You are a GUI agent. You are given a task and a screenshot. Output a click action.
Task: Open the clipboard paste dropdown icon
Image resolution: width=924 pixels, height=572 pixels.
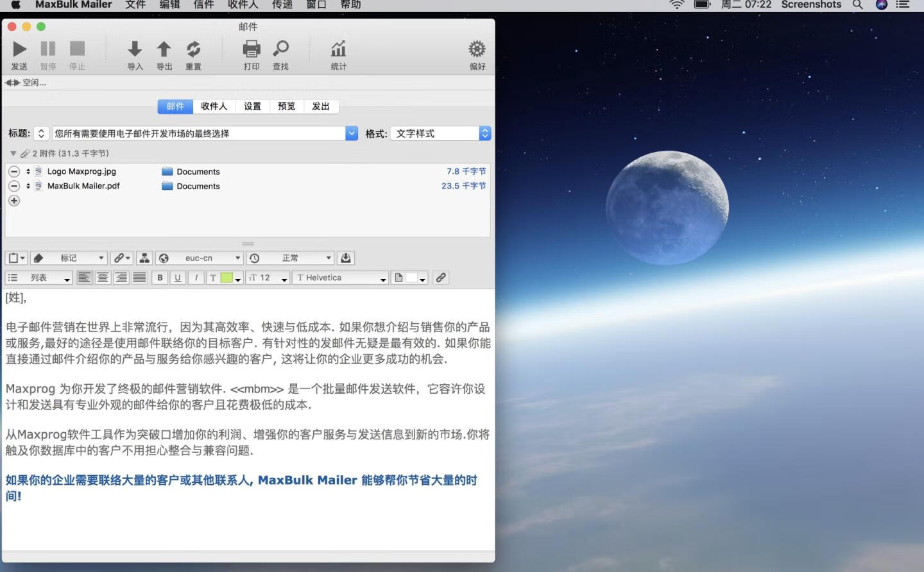coord(16,258)
